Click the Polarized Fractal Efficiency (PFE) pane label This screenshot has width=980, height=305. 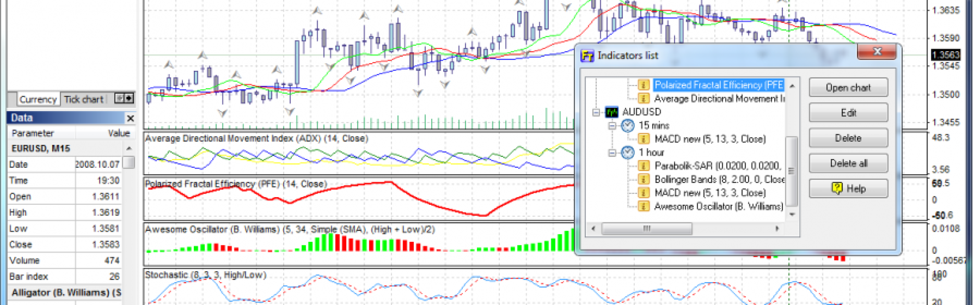[236, 184]
